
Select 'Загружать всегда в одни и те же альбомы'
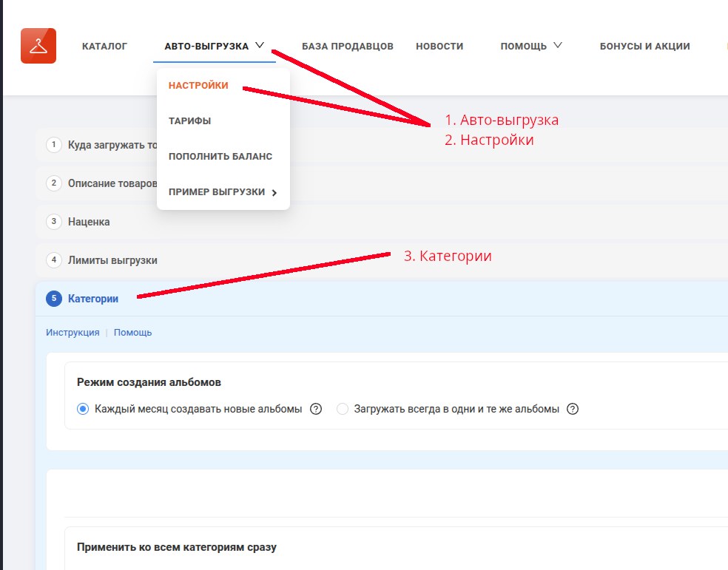coord(343,409)
